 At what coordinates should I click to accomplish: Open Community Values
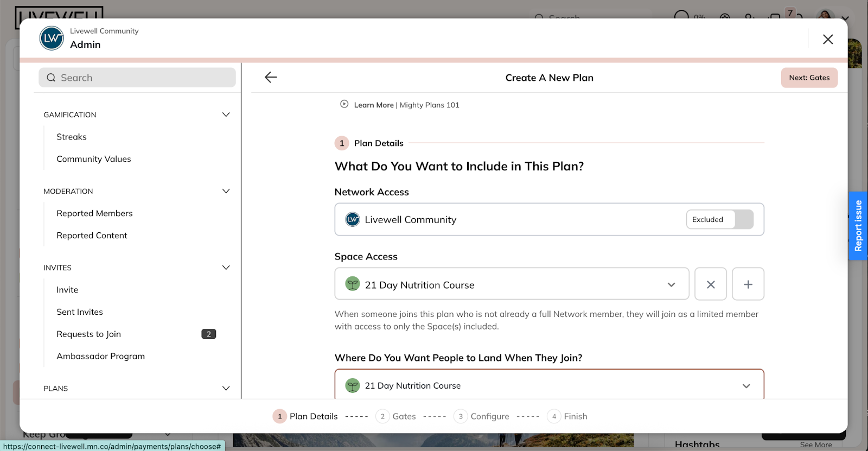[x=94, y=159]
